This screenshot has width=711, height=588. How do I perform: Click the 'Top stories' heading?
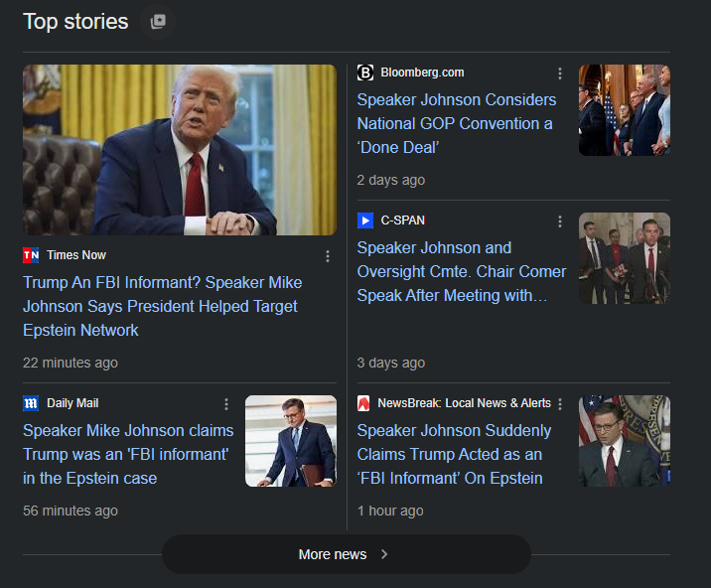pos(75,21)
